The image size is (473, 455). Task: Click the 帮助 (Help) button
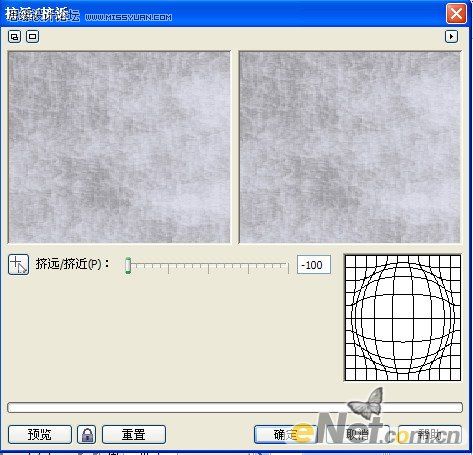(430, 434)
